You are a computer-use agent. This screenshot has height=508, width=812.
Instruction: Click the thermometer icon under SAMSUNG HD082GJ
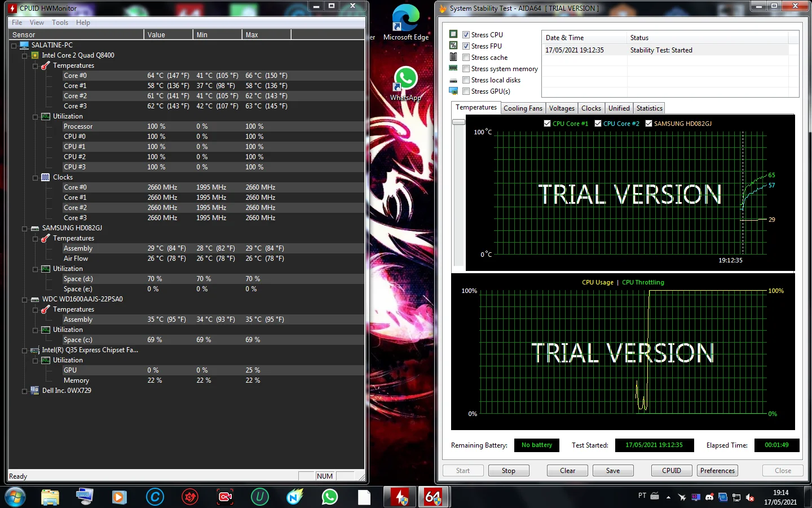(46, 238)
